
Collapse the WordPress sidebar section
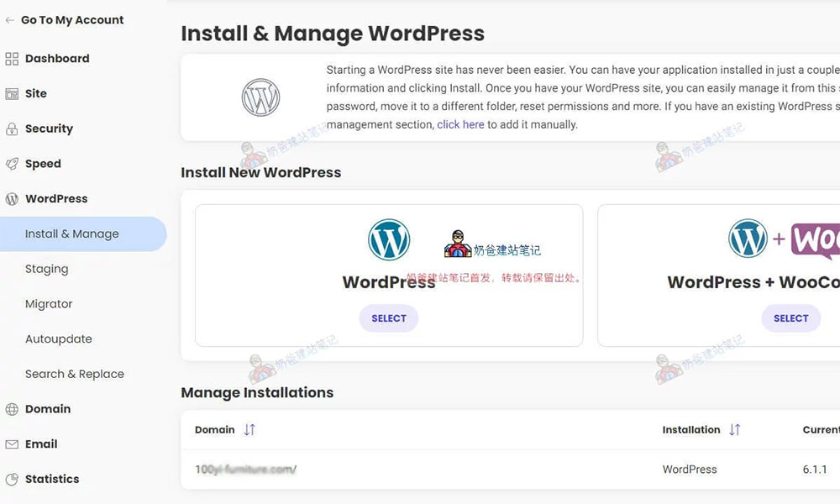coord(56,199)
